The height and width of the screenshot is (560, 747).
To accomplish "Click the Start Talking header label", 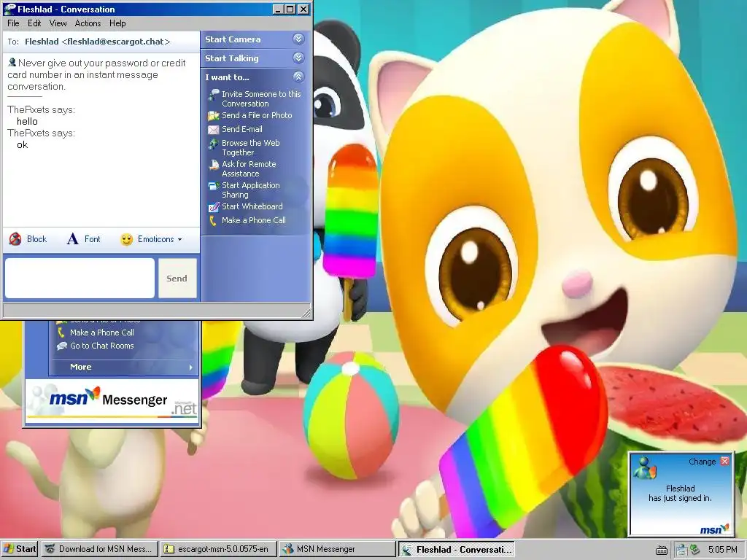I will pos(232,58).
